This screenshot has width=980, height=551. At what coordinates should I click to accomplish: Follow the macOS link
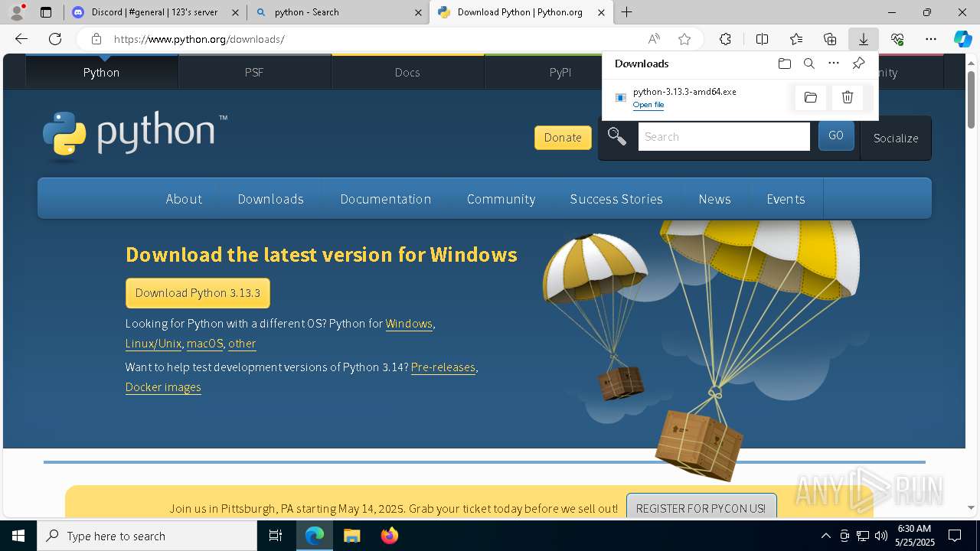[205, 344]
